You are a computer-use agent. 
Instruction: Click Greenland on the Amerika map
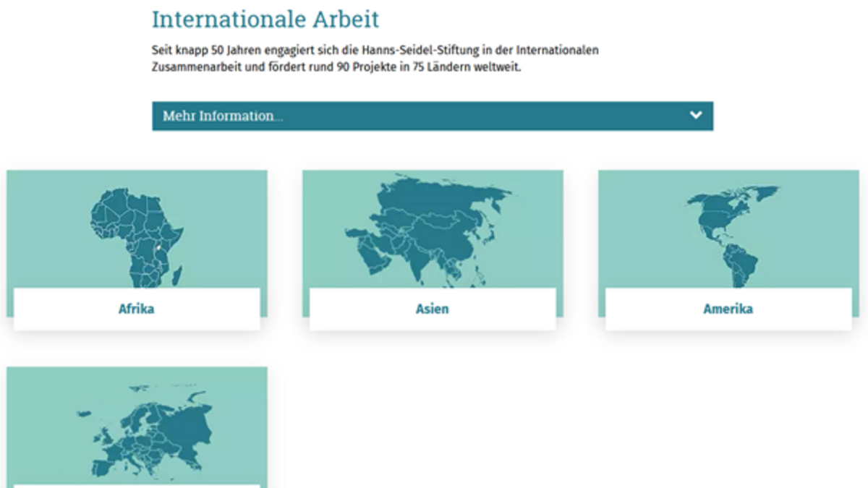[x=759, y=192]
